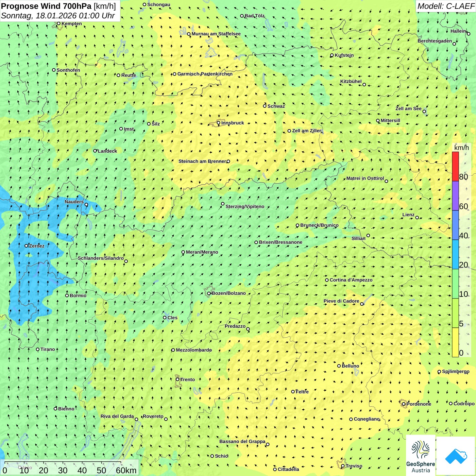Click the 'Mezzolombardo' label
This screenshot has width=476, height=476.
194,350
